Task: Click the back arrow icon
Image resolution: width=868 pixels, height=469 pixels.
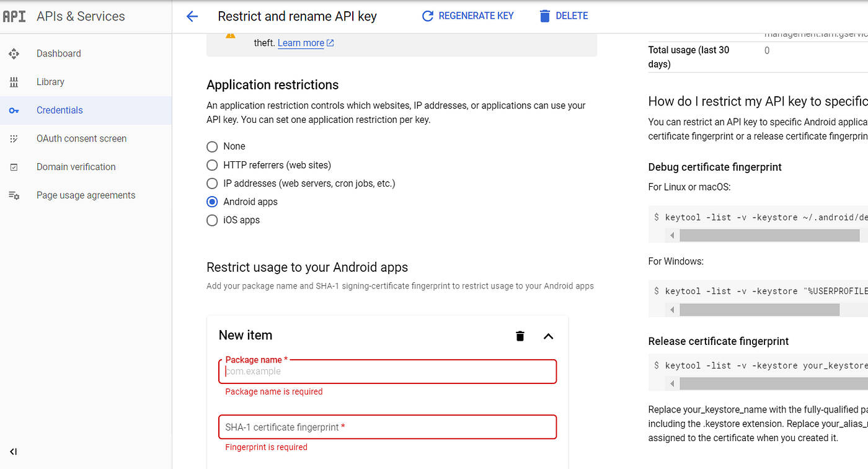Action: [192, 17]
